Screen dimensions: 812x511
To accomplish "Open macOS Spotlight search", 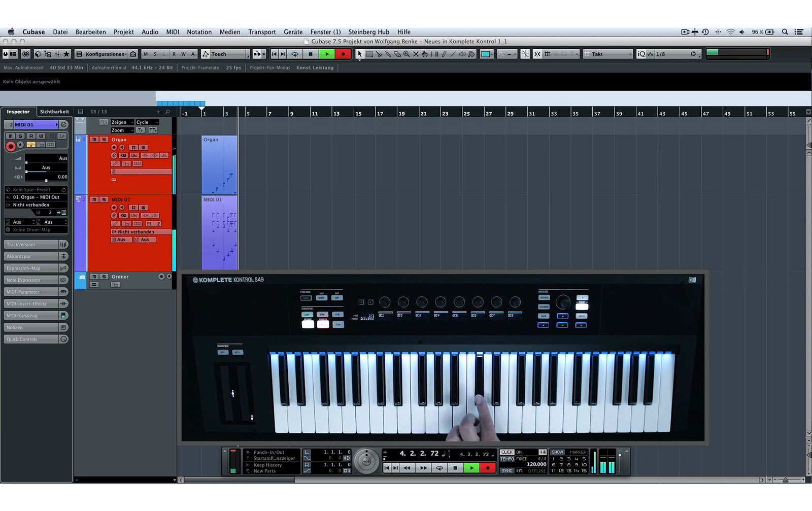I will point(785,31).
